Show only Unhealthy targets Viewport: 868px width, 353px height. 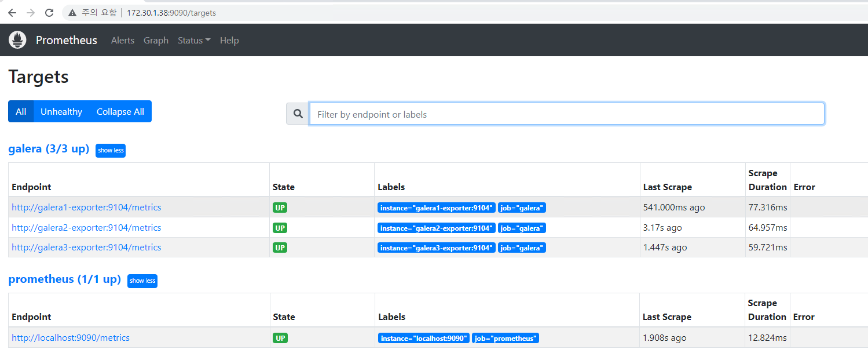pyautogui.click(x=61, y=111)
